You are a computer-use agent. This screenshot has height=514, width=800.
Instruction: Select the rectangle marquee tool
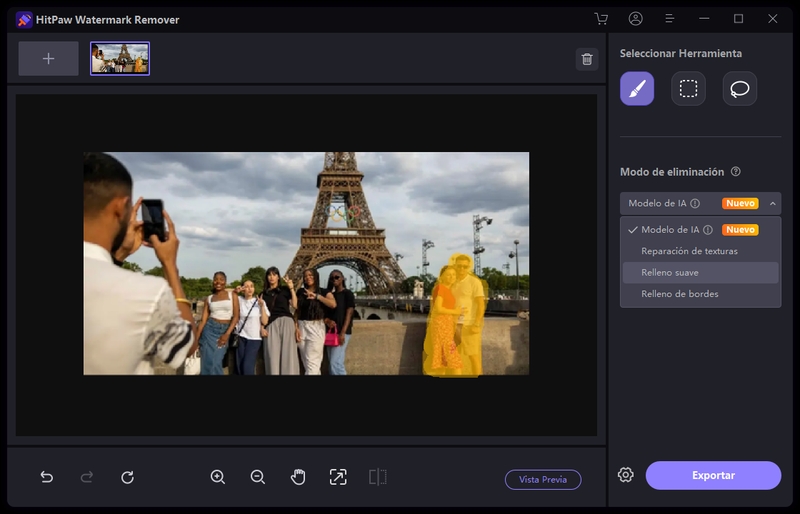tap(688, 89)
